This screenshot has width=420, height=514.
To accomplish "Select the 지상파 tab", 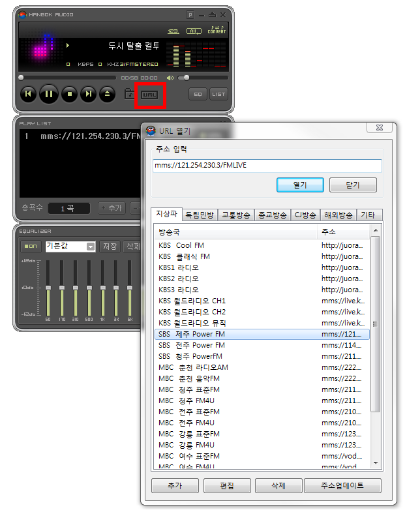I will click(x=166, y=214).
